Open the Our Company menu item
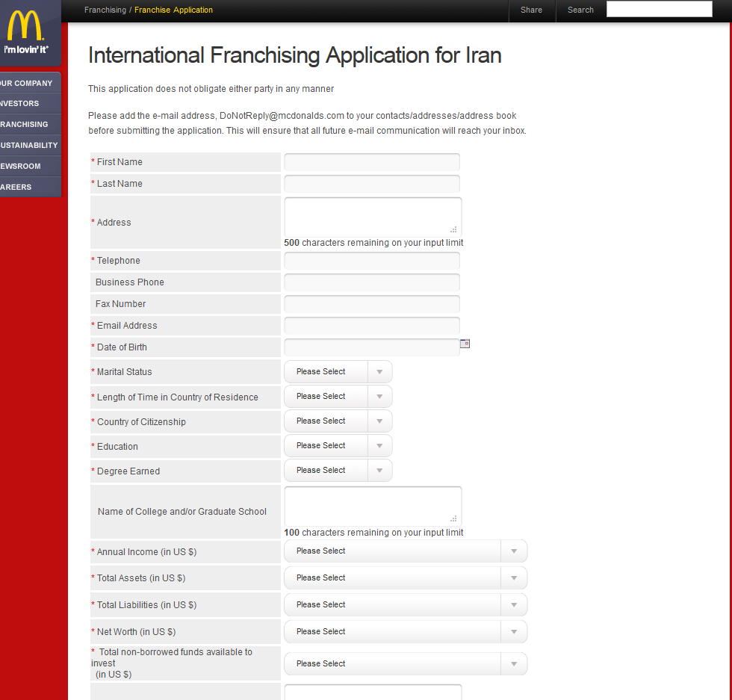This screenshot has width=732, height=700. point(31,83)
